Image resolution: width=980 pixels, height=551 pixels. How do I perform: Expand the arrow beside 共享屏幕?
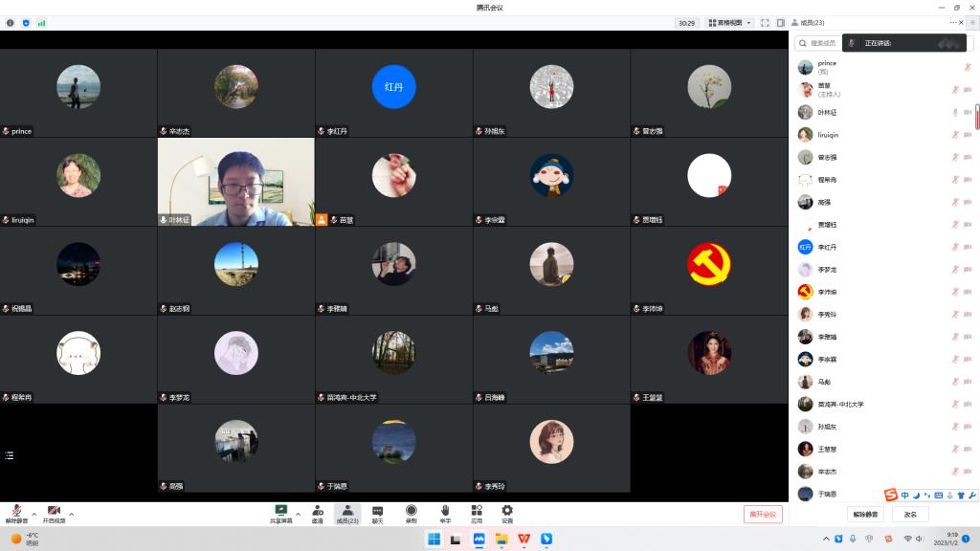coord(299,514)
